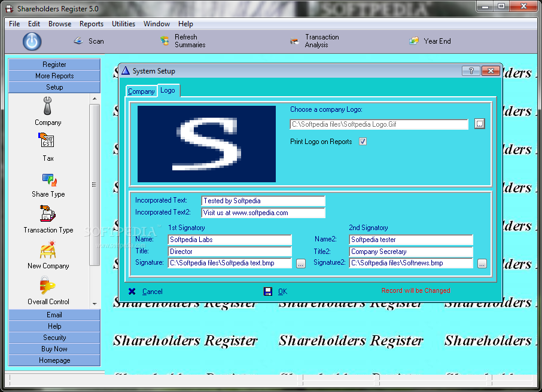This screenshot has height=392, width=542.
Task: Click the 1st Signatory Name field
Action: [x=230, y=240]
